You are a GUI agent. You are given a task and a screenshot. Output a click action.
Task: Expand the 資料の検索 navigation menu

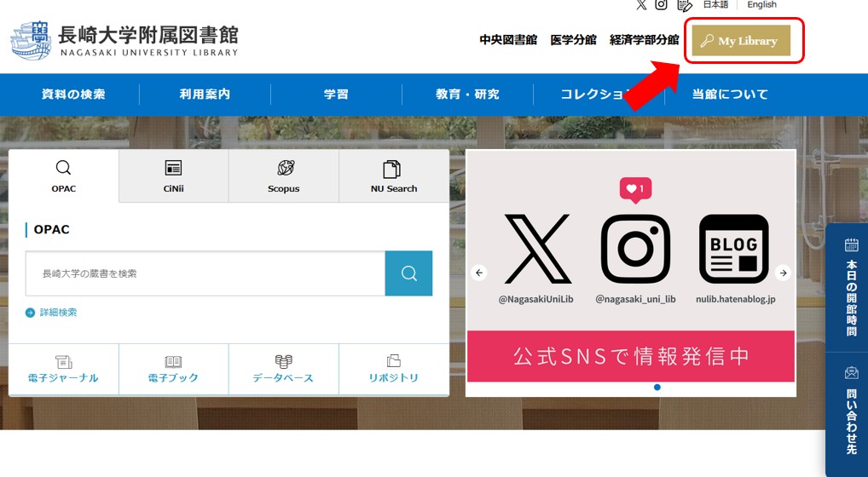(x=73, y=95)
